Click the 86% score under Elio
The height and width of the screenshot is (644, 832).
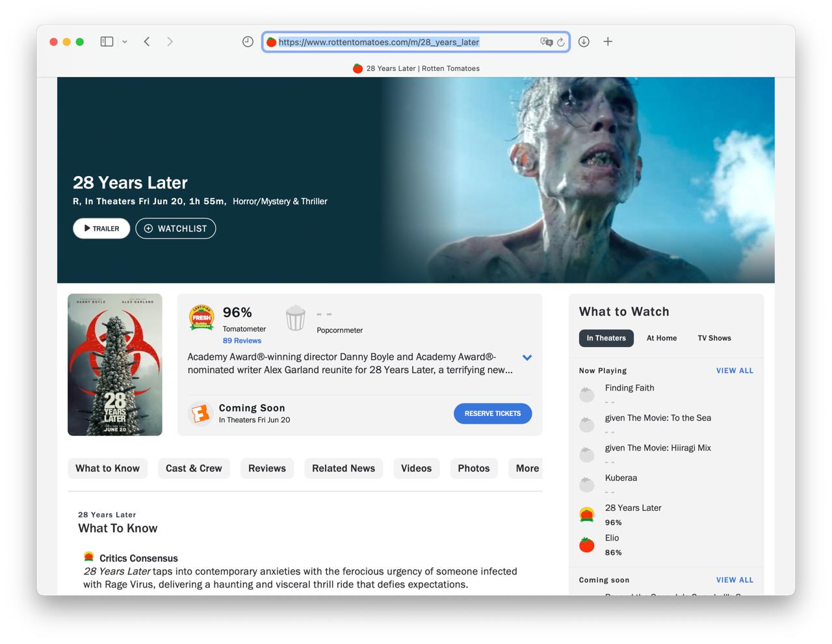(613, 552)
